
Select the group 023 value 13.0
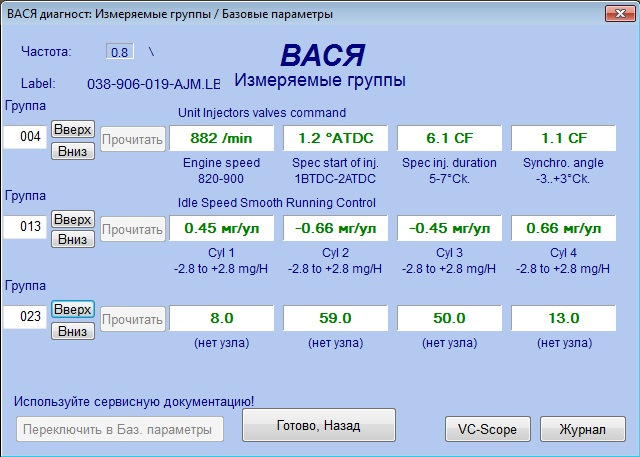[x=564, y=318]
